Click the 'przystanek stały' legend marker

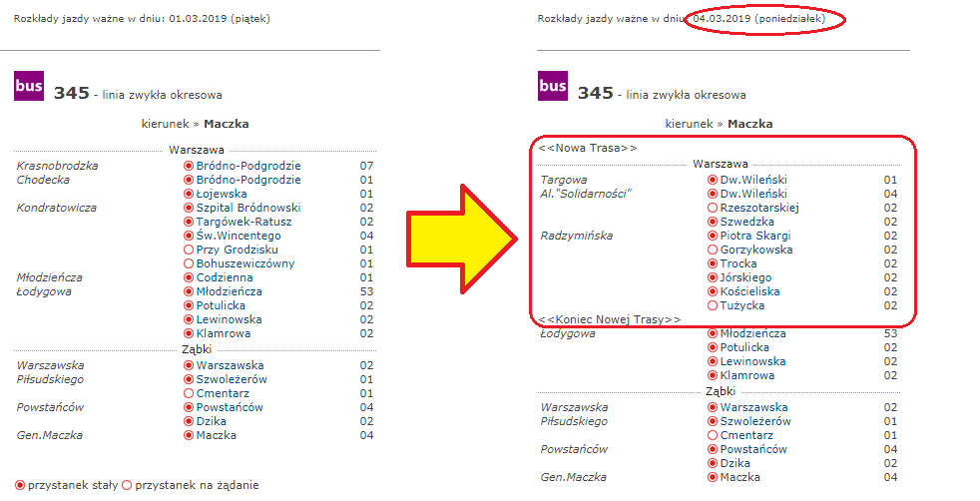coord(21,485)
